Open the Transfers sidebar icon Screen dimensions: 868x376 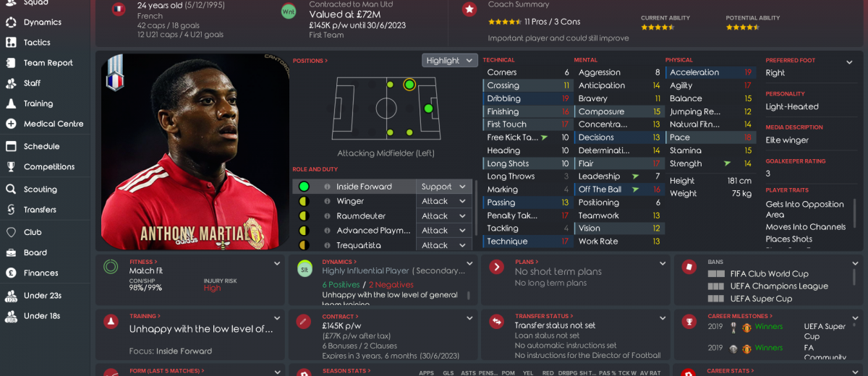[x=11, y=210]
